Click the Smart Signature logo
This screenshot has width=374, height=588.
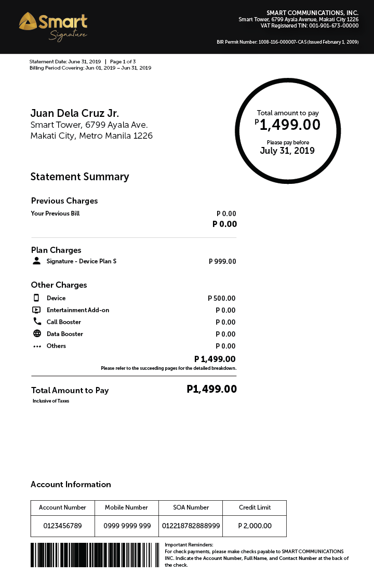pyautogui.click(x=54, y=26)
